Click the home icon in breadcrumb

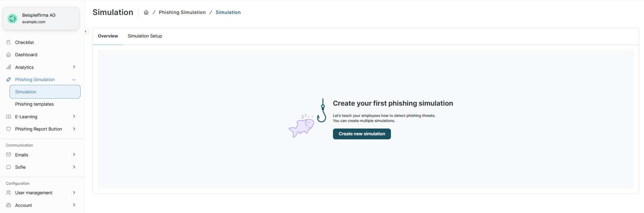pyautogui.click(x=146, y=12)
